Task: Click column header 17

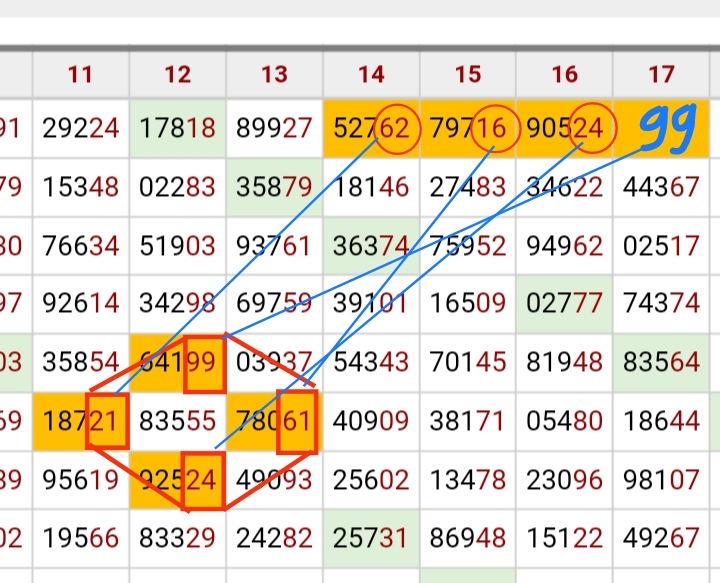Action: pos(661,74)
